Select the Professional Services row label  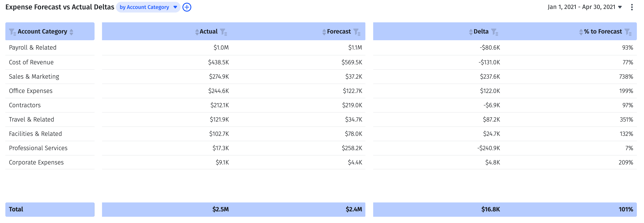point(38,148)
